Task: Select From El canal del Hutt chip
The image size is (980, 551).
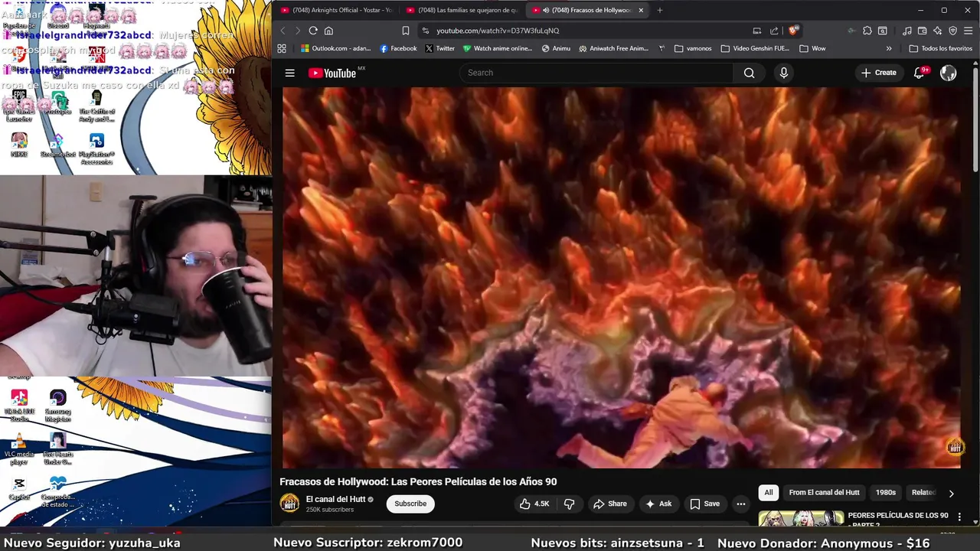Action: coord(824,493)
